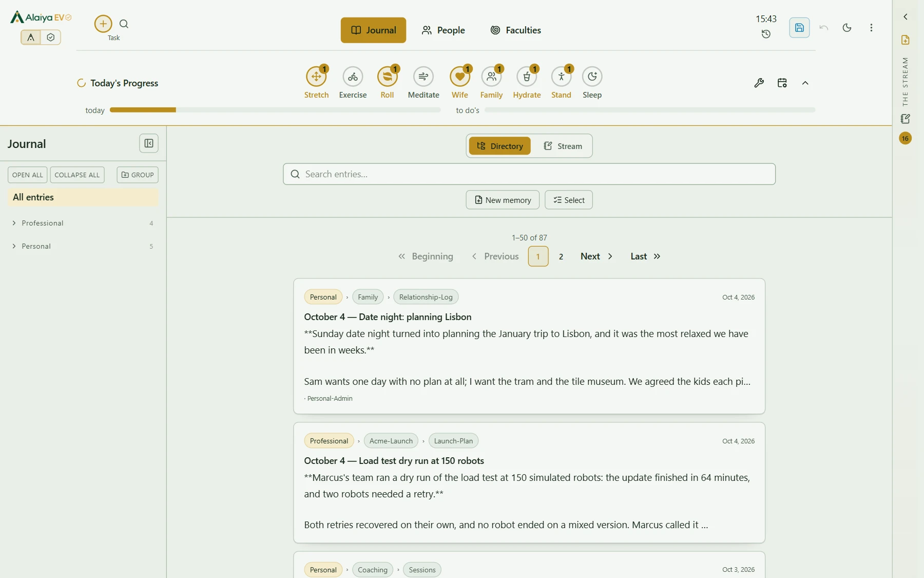Click the OPEN ALL button
This screenshot has width=924, height=578.
pyautogui.click(x=28, y=175)
